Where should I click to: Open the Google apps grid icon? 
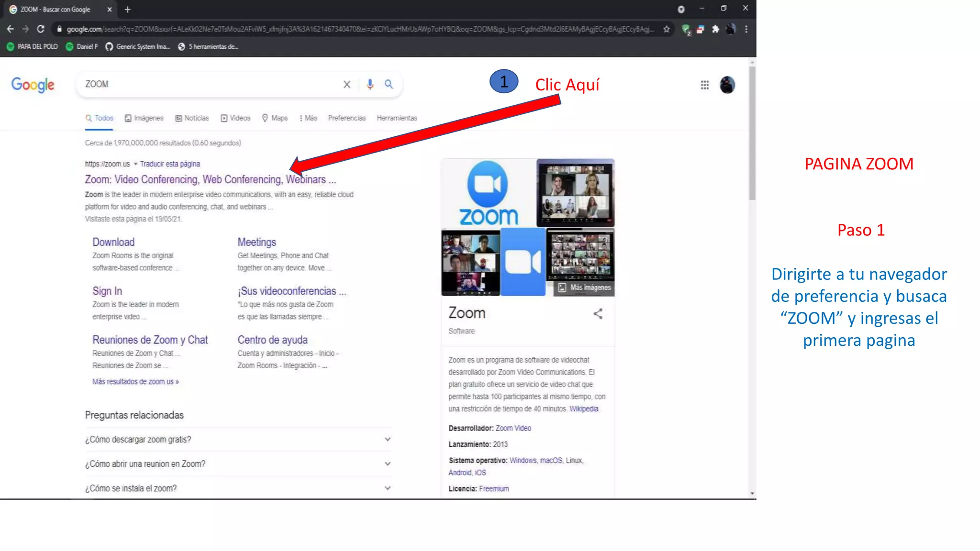[704, 85]
